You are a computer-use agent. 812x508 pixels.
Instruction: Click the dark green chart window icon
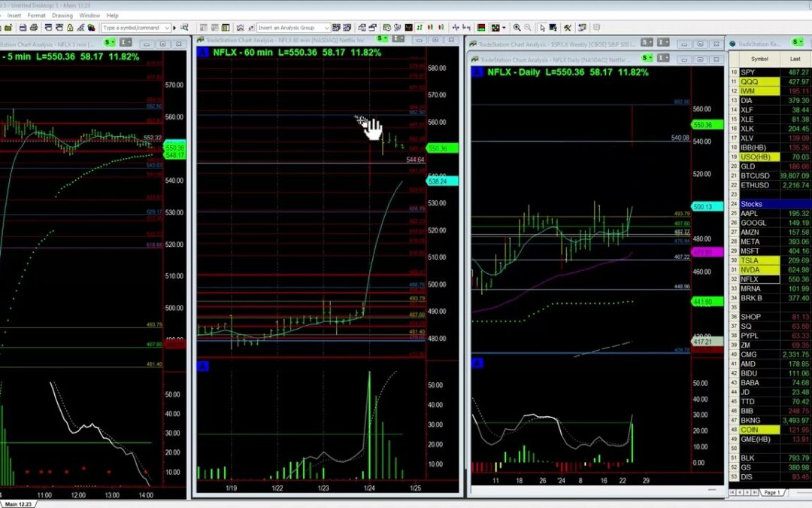408,28
